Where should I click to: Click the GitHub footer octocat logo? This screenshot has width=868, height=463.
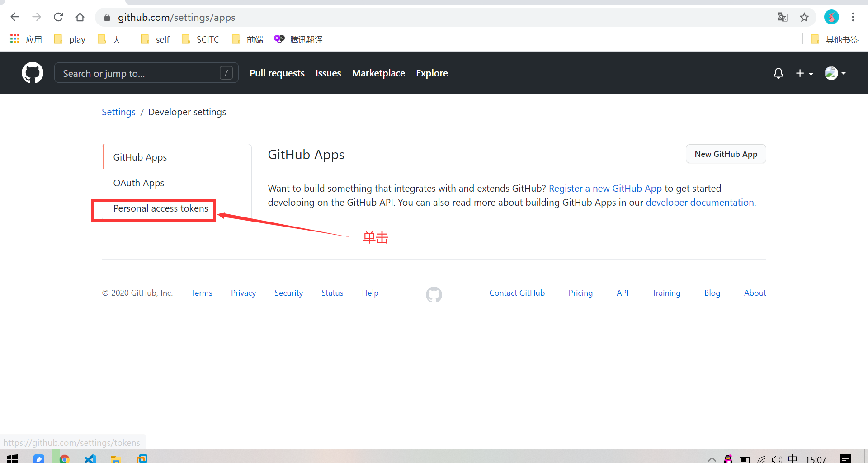click(x=434, y=294)
